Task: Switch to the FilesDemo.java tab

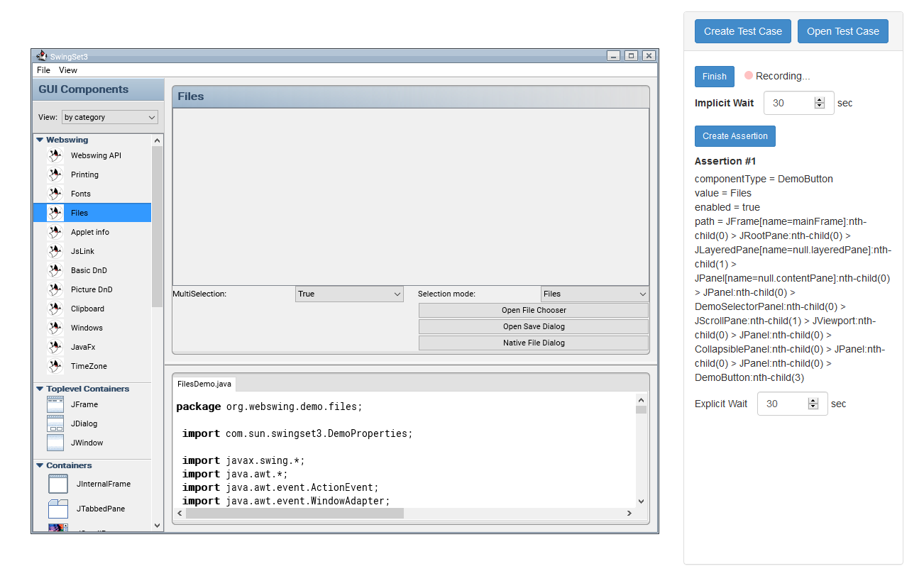Action: coord(204,384)
